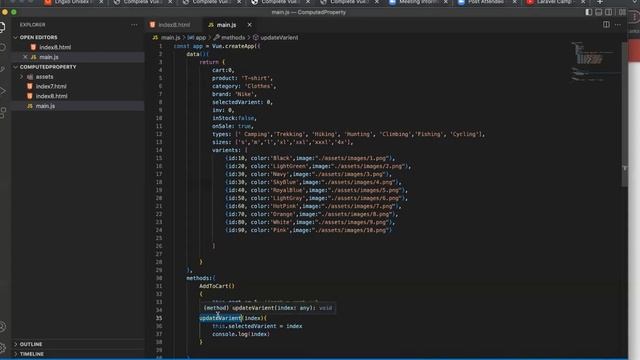Click line number 35 in the gutter
Viewport: 640px width, 360px height.
[159, 318]
